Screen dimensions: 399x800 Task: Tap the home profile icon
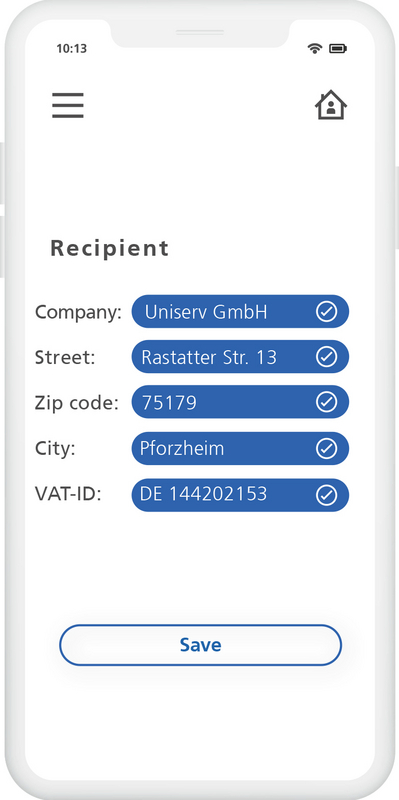(x=331, y=105)
